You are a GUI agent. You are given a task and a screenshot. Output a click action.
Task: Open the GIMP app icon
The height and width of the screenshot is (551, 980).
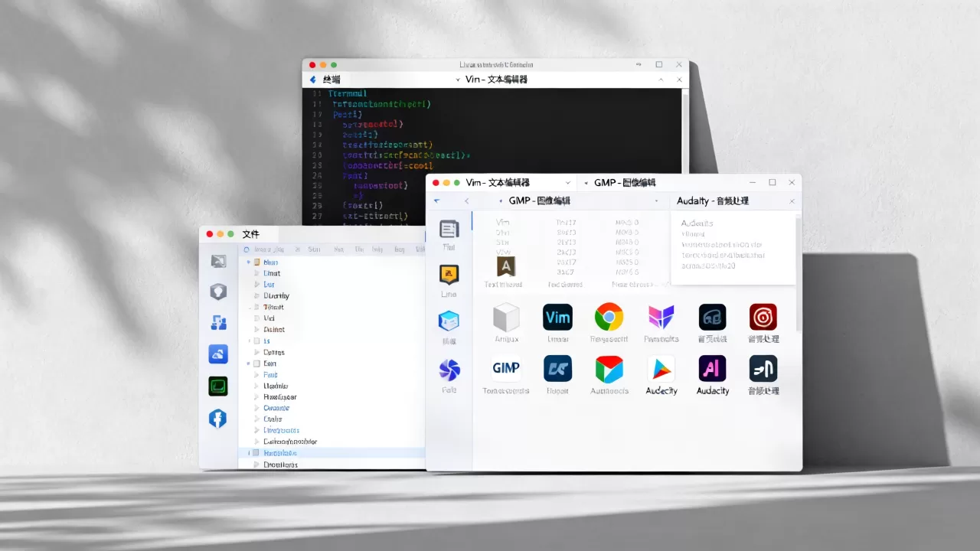(x=506, y=368)
